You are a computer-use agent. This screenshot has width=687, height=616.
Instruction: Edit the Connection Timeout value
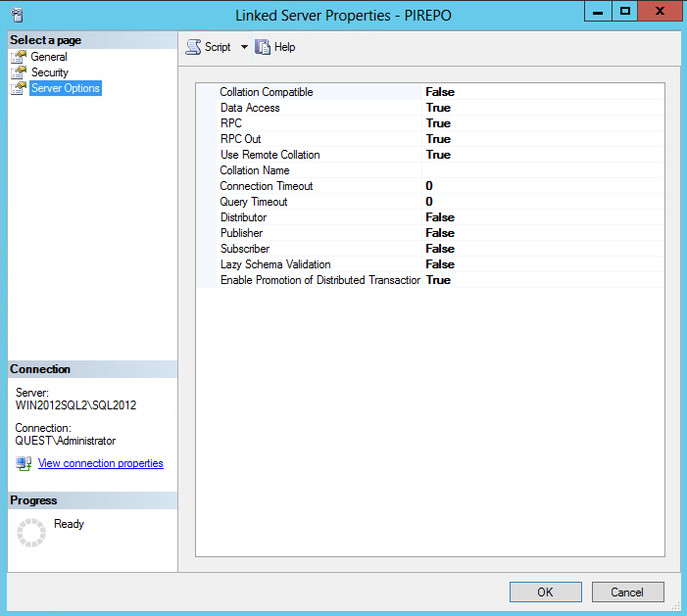[x=542, y=186]
